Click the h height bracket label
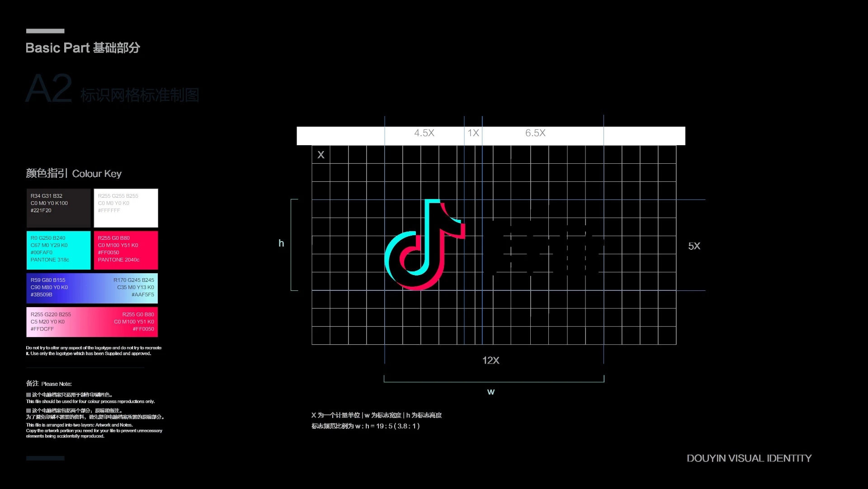 [281, 243]
